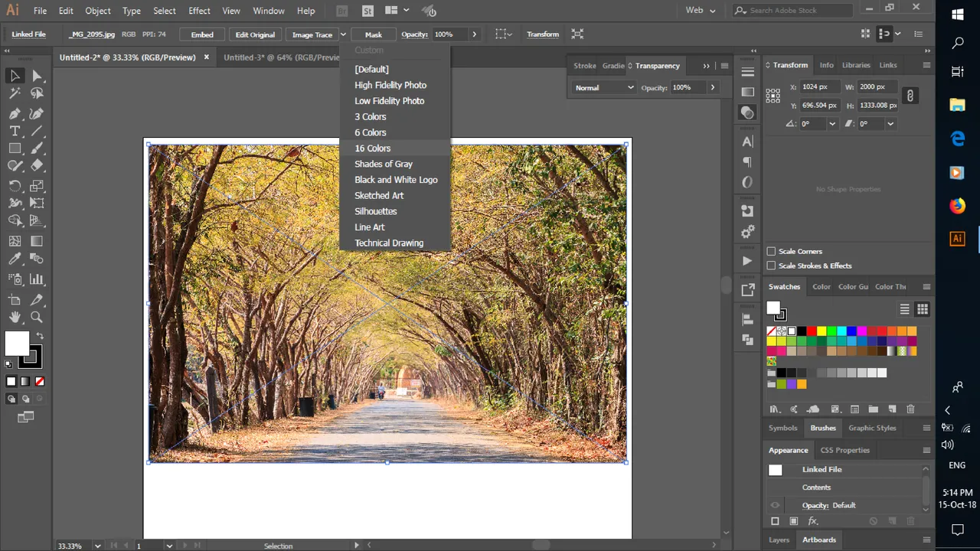The height and width of the screenshot is (551, 980).
Task: Select the Pen tool
Action: 15,113
